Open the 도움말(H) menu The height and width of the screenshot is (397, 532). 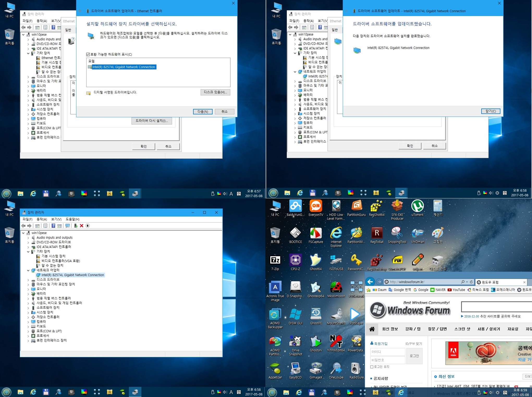tap(72, 219)
